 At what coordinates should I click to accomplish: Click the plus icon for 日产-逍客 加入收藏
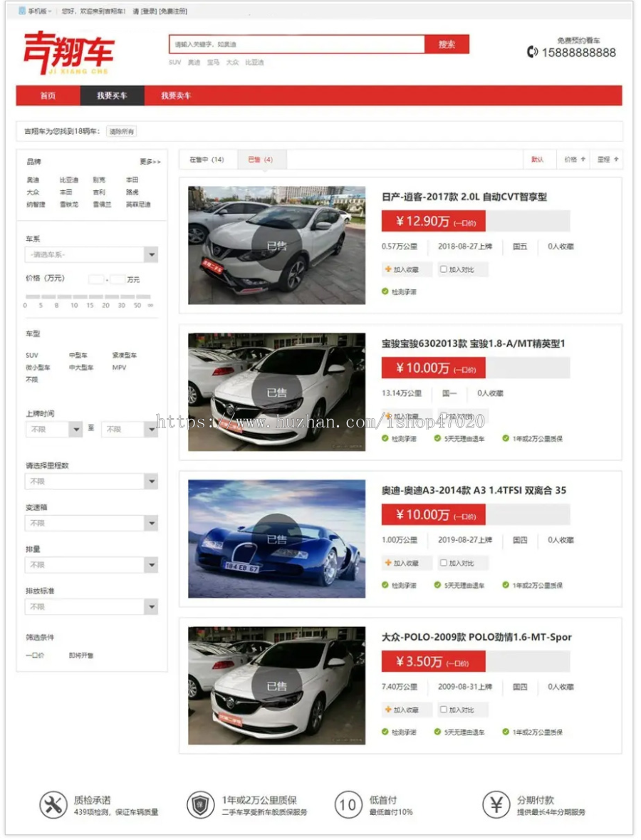[x=387, y=269]
